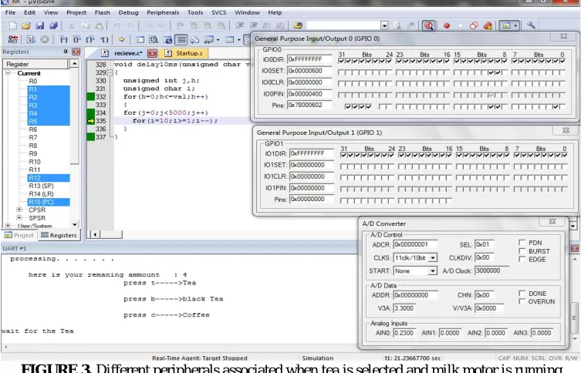Click the New file toolbar icon
The height and width of the screenshot is (373, 588).
click(13, 25)
